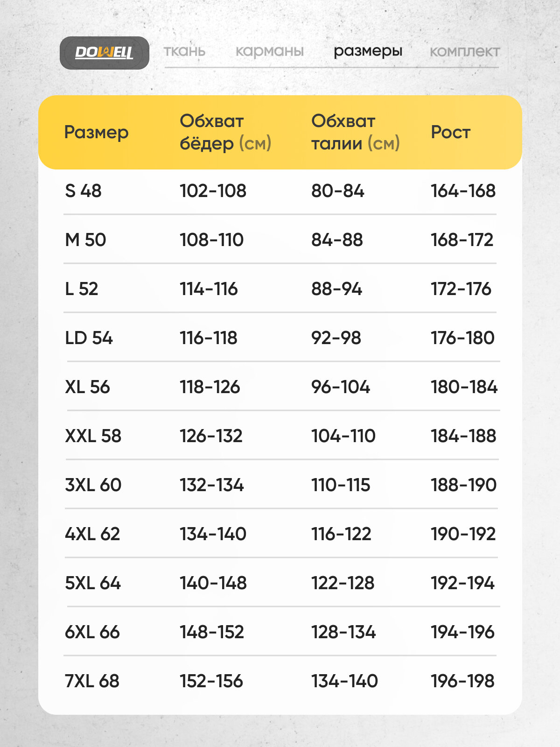The width and height of the screenshot is (560, 747).
Task: Click the Обхват талии column header
Action: tap(355, 132)
